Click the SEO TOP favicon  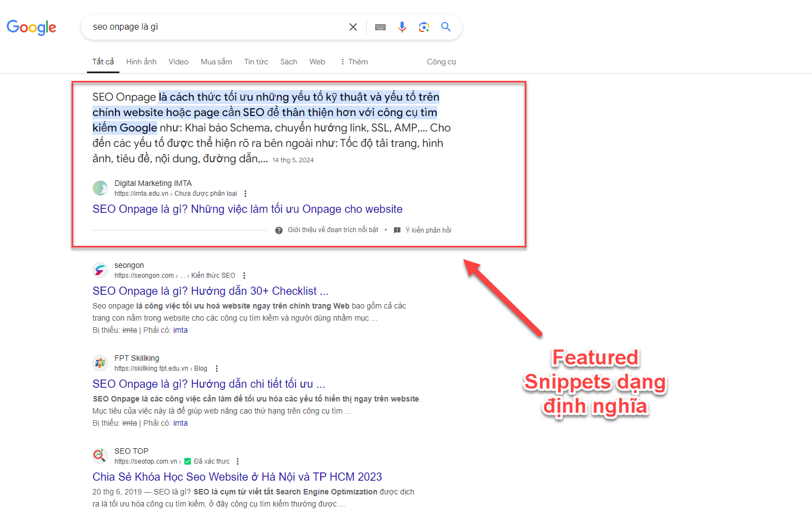point(100,456)
